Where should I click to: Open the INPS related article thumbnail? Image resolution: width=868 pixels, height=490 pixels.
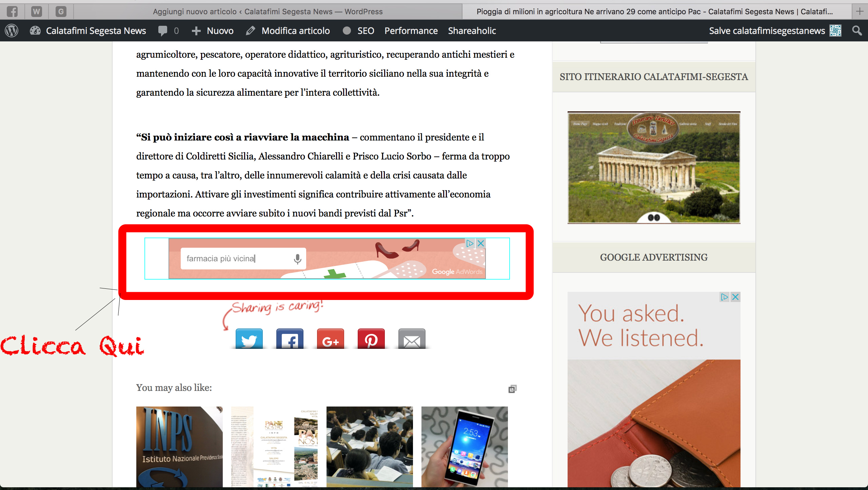click(179, 447)
